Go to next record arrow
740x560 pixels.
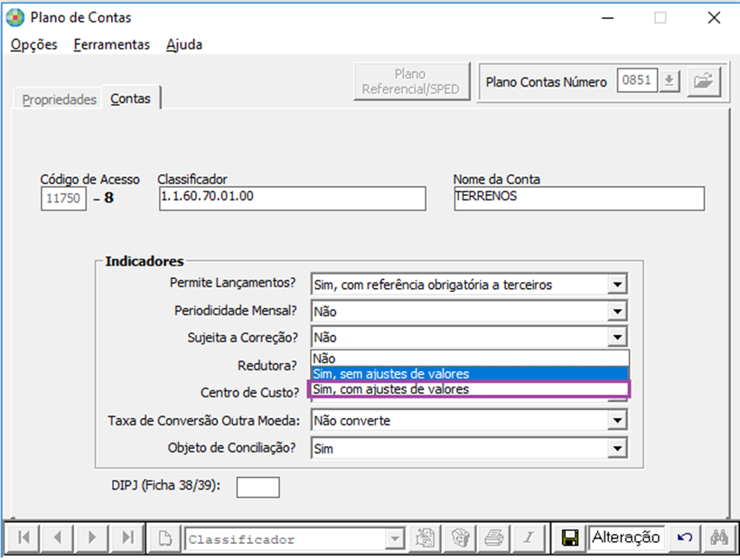pos(92,537)
